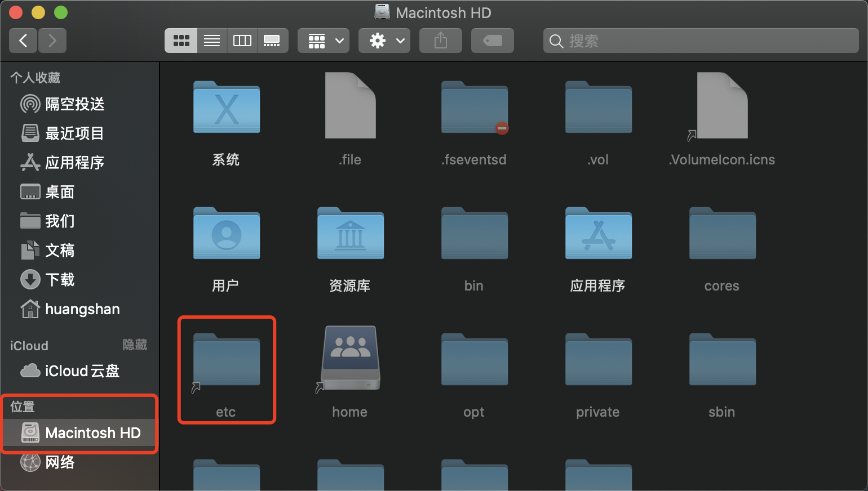
Task: Go to huangshan home in sidebar
Action: 79,309
